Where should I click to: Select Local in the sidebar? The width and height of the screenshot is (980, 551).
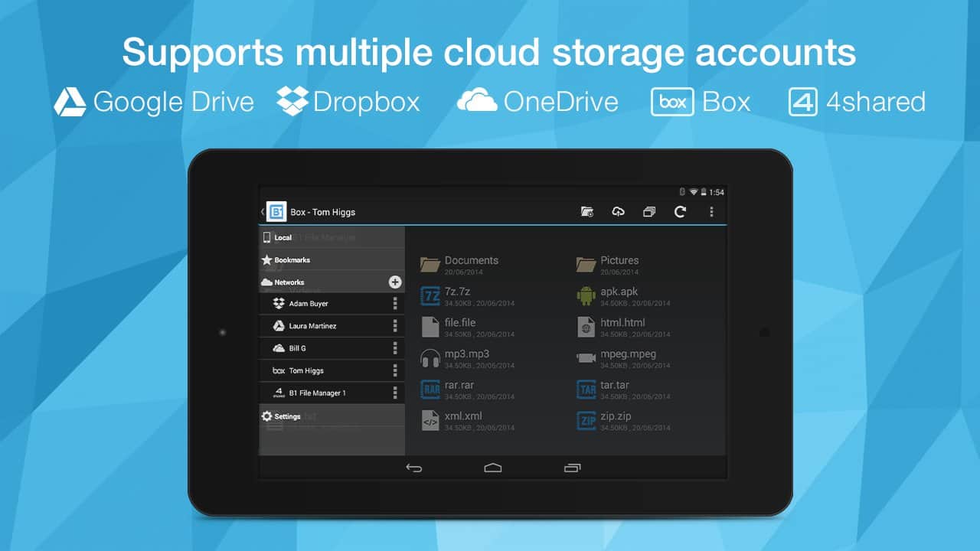click(283, 238)
